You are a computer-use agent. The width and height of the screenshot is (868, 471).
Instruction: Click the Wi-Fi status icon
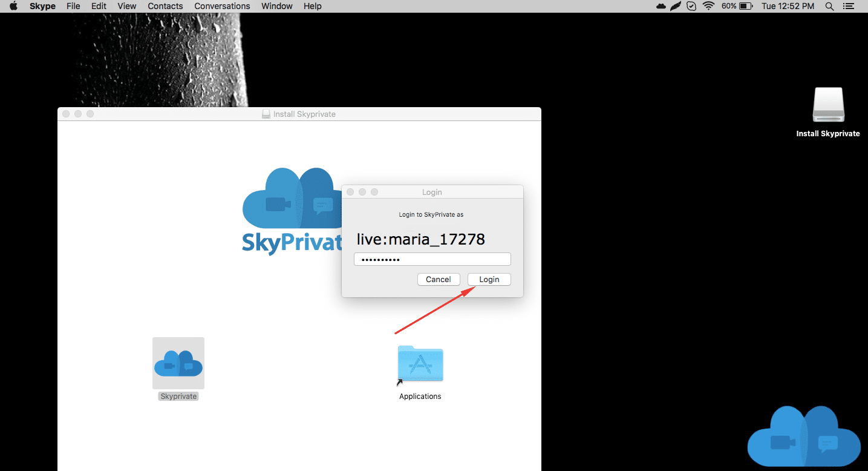pyautogui.click(x=708, y=6)
